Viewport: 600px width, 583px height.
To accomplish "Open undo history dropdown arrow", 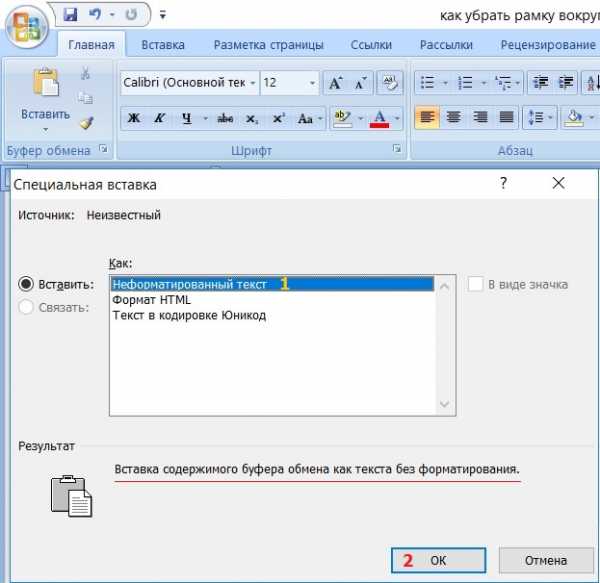I will pyautogui.click(x=112, y=15).
